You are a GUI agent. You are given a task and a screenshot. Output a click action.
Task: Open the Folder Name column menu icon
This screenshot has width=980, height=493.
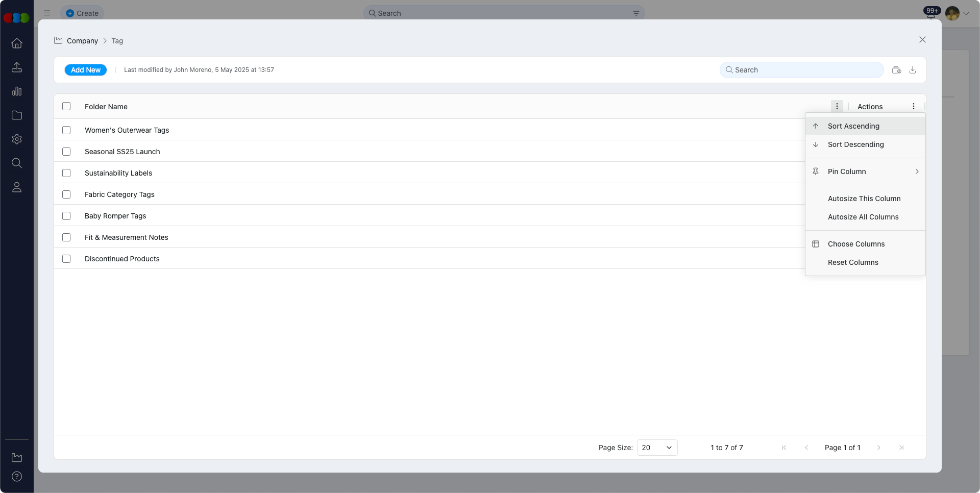tap(837, 106)
